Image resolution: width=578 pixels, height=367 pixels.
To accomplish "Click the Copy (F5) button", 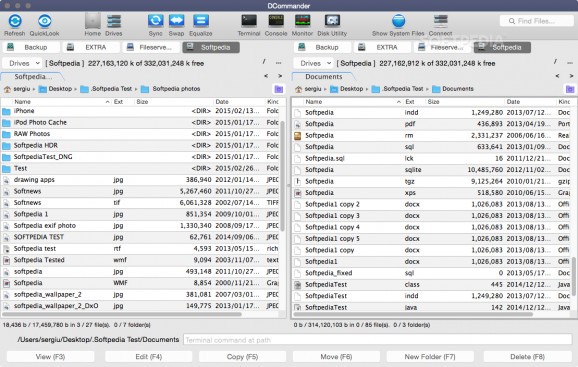I will [x=242, y=357].
